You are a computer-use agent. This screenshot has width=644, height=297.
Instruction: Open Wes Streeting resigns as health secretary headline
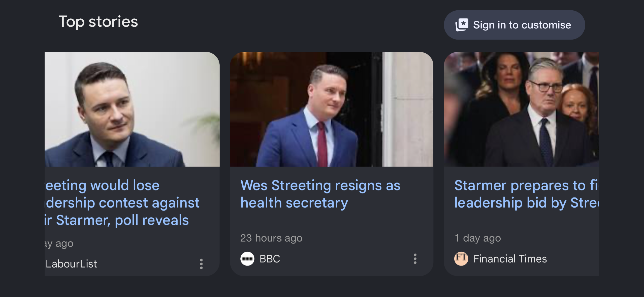pyautogui.click(x=320, y=194)
